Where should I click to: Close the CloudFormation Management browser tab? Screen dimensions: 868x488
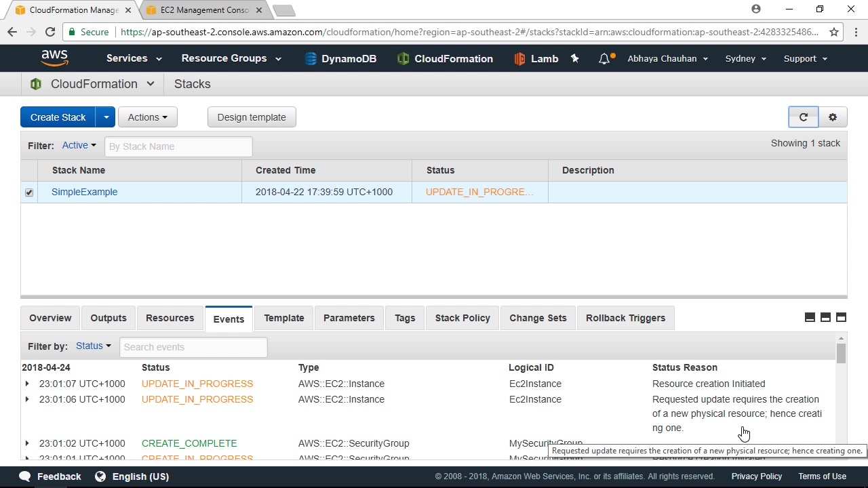point(128,10)
